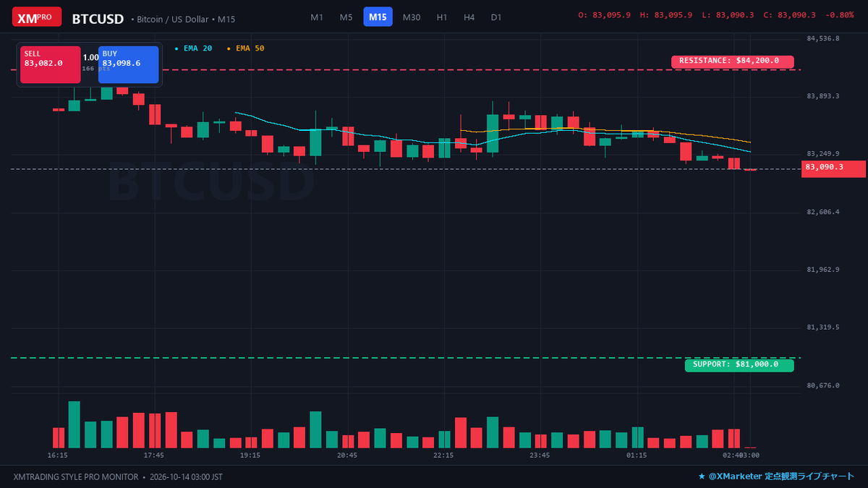Toggle the EMA 50 indicator legend
The image size is (868, 488).
(x=246, y=48)
